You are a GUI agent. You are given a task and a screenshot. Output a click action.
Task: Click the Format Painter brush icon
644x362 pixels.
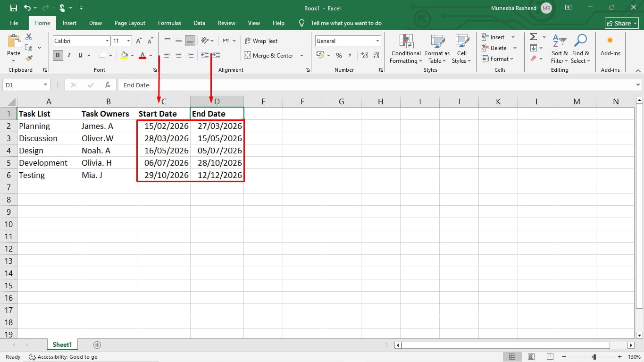click(29, 59)
